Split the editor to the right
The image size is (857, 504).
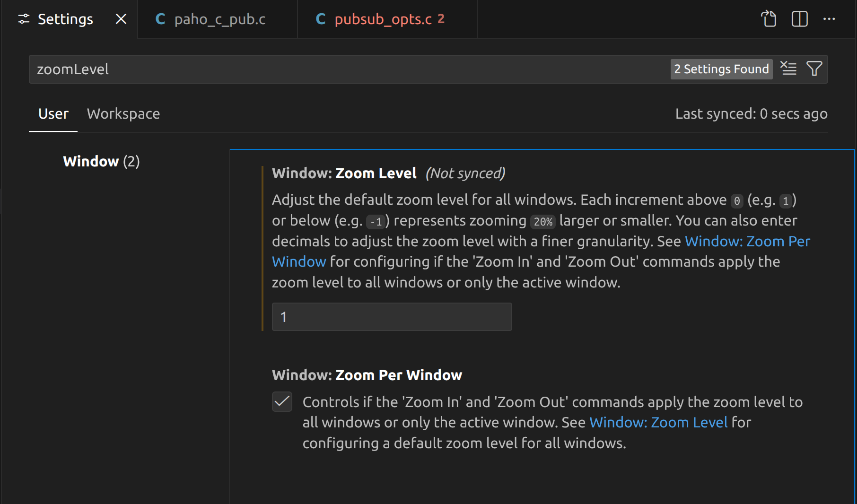coord(799,19)
